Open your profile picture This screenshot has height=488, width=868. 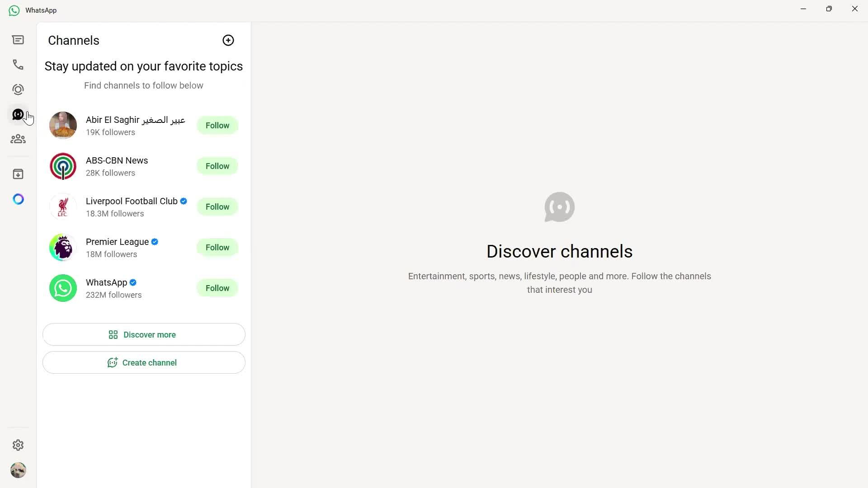coord(18,470)
